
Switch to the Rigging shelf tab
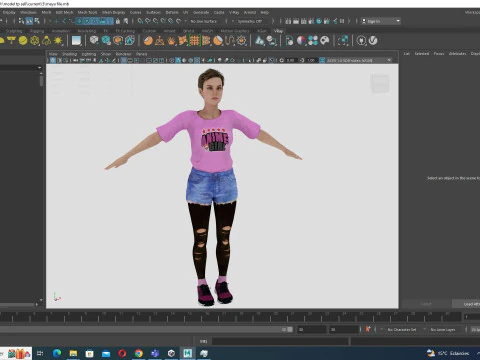coord(37,31)
